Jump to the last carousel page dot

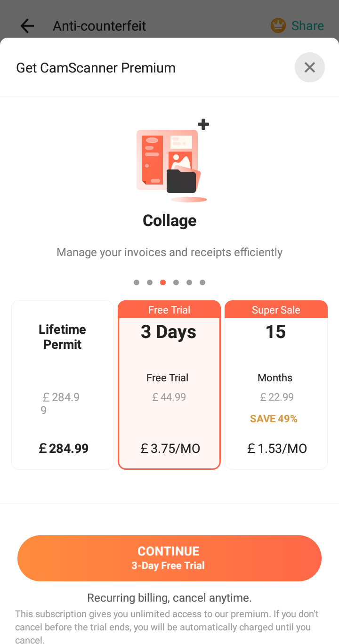coord(202,282)
